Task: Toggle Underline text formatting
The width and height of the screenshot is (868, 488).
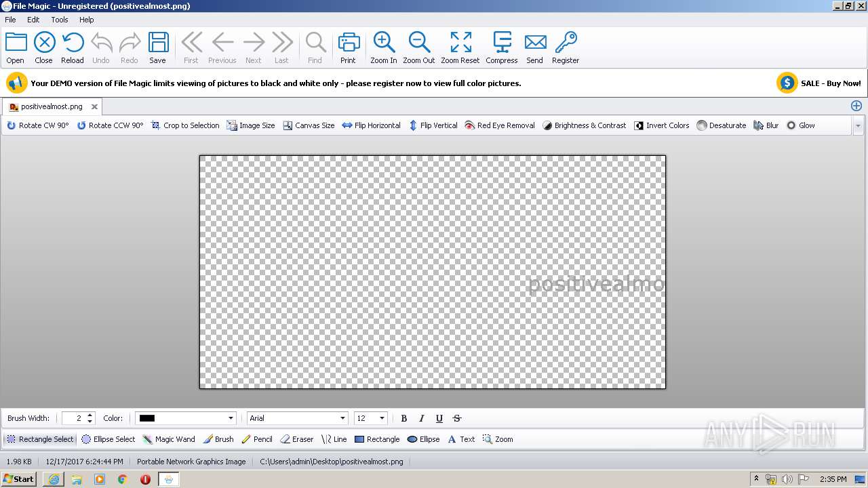Action: [439, 418]
